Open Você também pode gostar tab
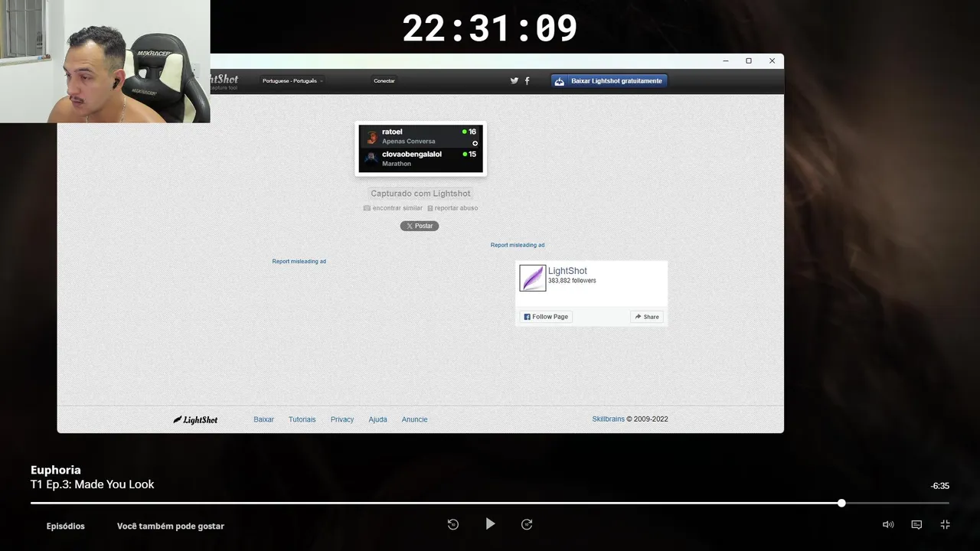The width and height of the screenshot is (980, 551). click(171, 526)
